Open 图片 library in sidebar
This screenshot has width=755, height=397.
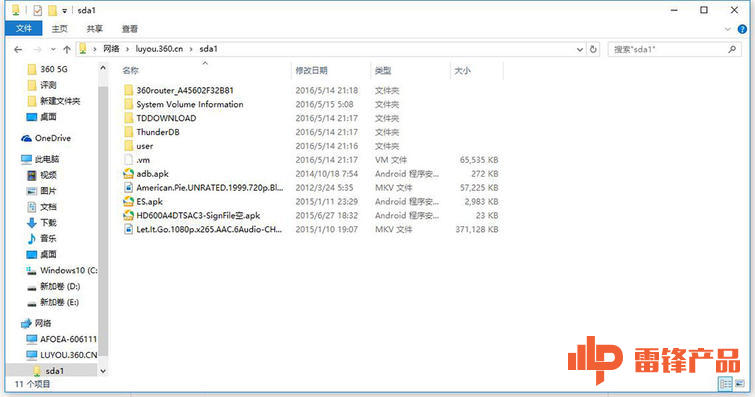(42, 191)
